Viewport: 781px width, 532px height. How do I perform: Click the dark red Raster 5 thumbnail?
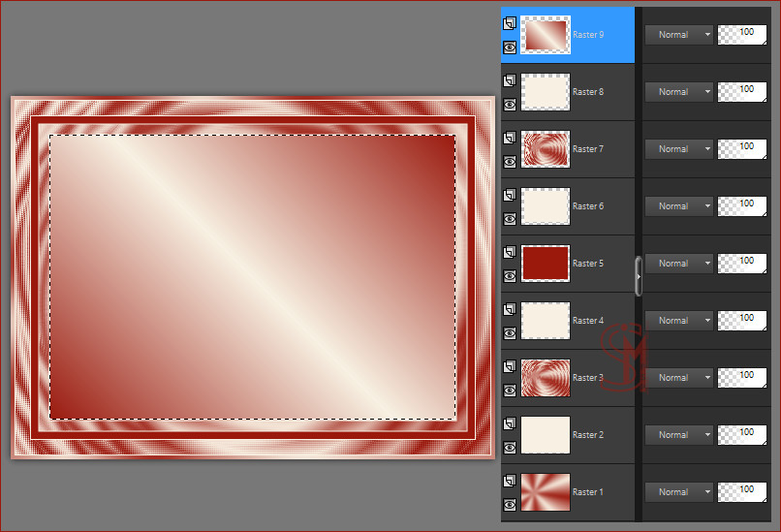[x=546, y=264]
